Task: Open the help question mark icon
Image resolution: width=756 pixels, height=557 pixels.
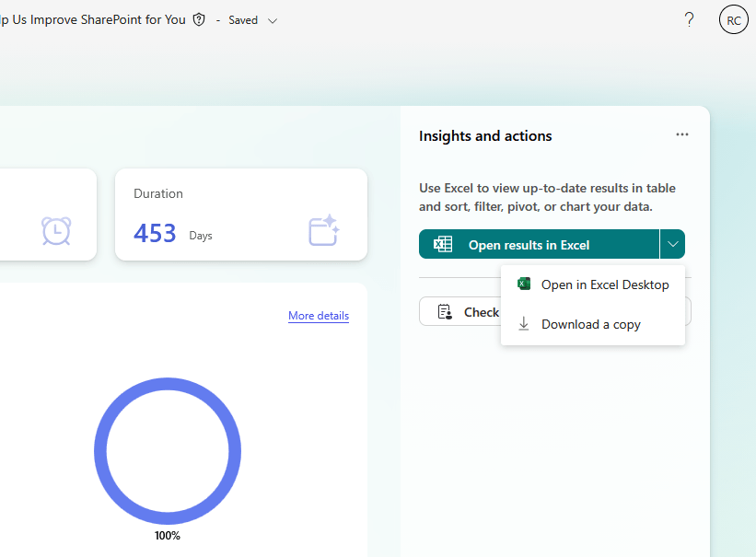Action: point(689,19)
